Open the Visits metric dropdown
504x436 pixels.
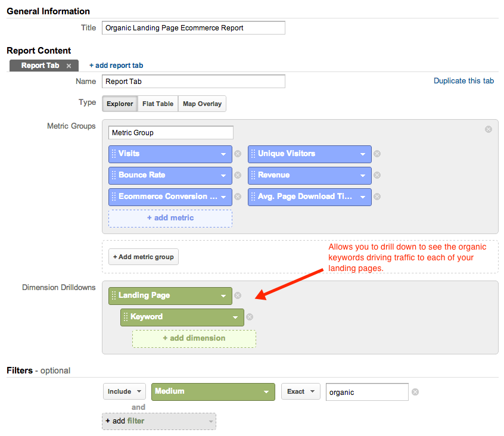click(x=223, y=154)
